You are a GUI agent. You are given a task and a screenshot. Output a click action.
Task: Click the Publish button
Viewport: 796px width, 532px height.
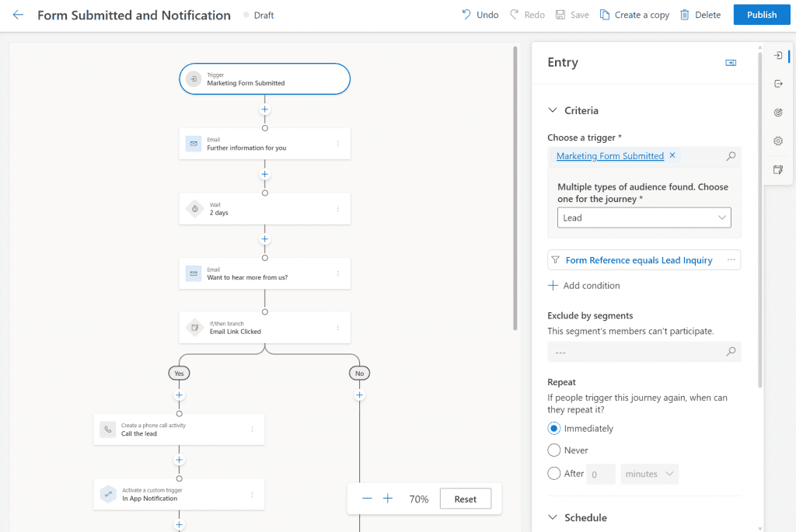click(761, 15)
